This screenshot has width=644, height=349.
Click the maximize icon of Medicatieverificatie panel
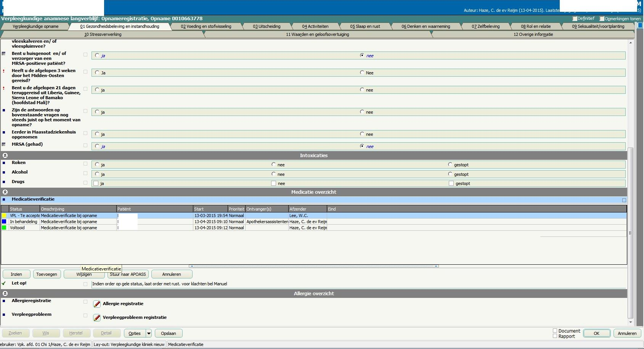(624, 200)
